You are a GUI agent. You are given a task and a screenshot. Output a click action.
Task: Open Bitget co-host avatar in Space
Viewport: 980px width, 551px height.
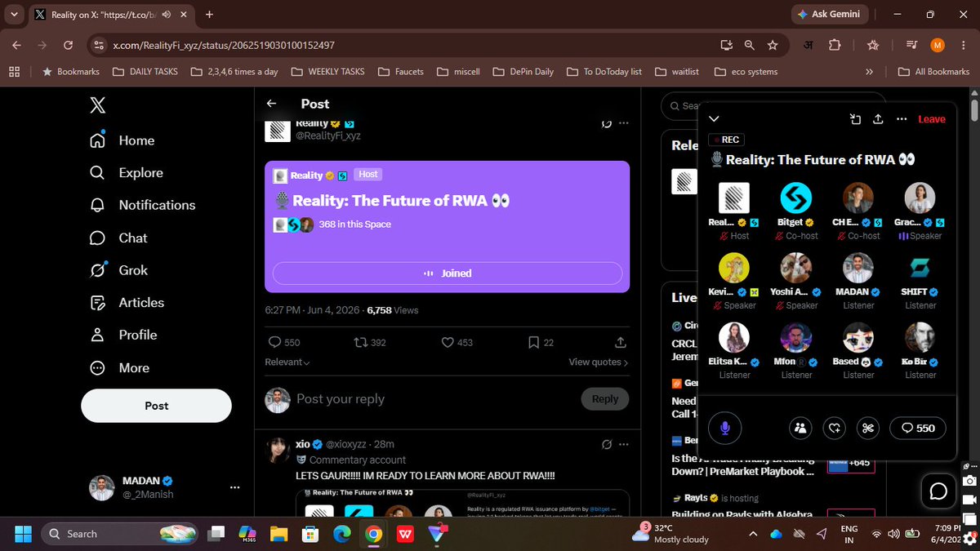click(x=796, y=198)
